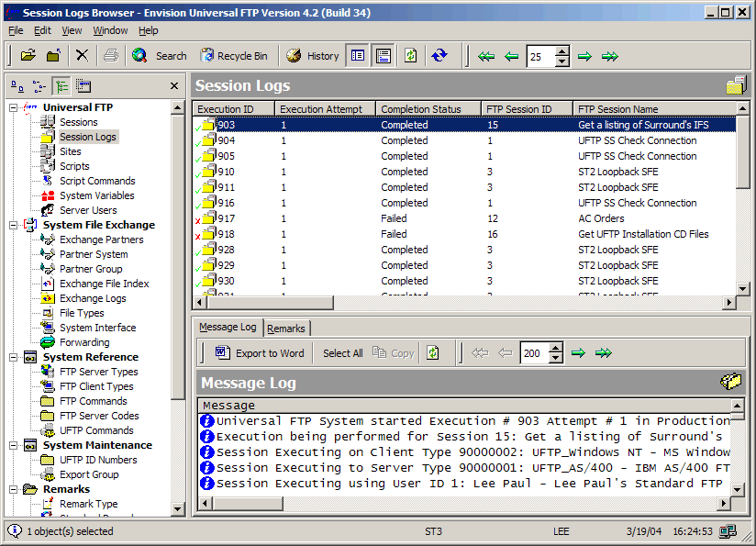This screenshot has width=756, height=546.
Task: Click the open folder icon in the main toolbar
Action: coord(28,56)
